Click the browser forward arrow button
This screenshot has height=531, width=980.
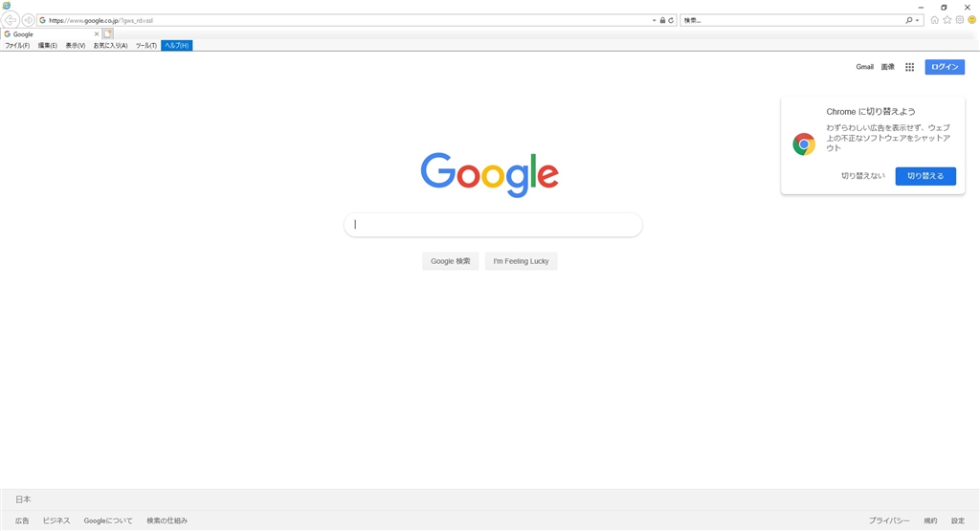point(28,20)
